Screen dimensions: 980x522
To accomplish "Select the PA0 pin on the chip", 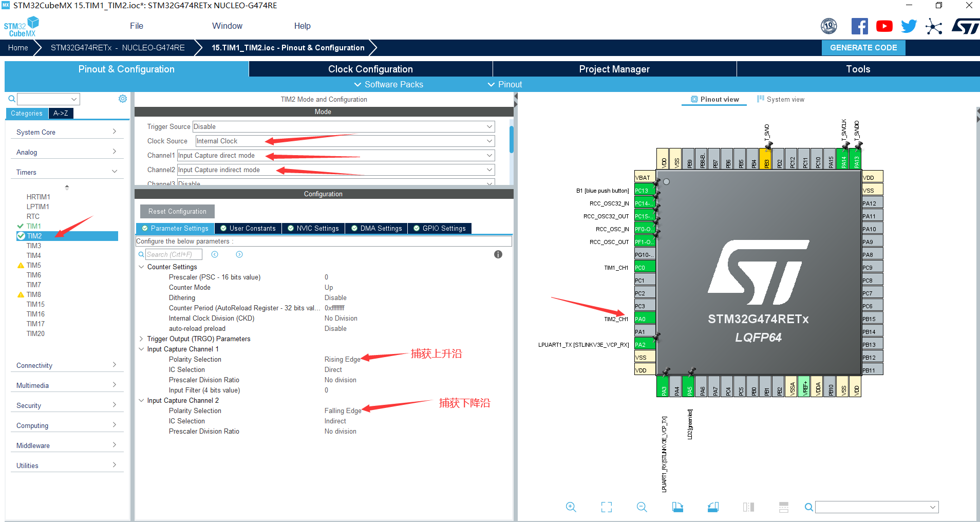I will (644, 318).
